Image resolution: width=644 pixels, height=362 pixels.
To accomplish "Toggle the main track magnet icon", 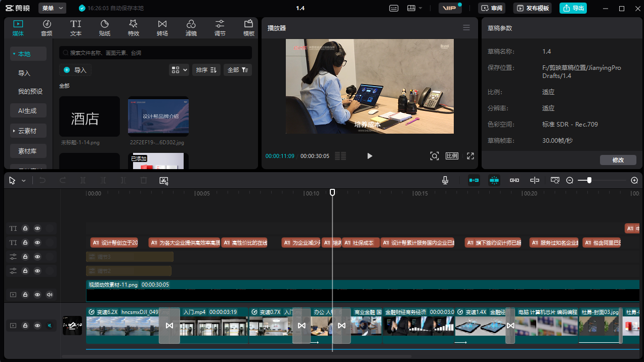I will pyautogui.click(x=474, y=180).
